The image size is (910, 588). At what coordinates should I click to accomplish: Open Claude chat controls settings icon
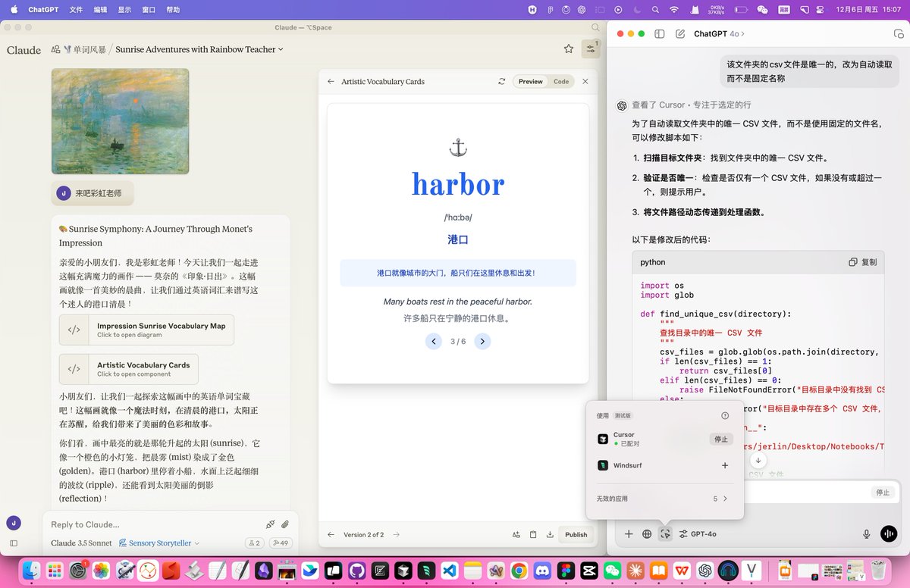(x=590, y=49)
